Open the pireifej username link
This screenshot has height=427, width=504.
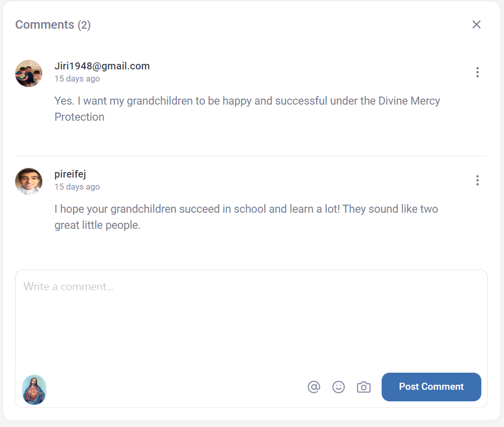click(x=70, y=174)
